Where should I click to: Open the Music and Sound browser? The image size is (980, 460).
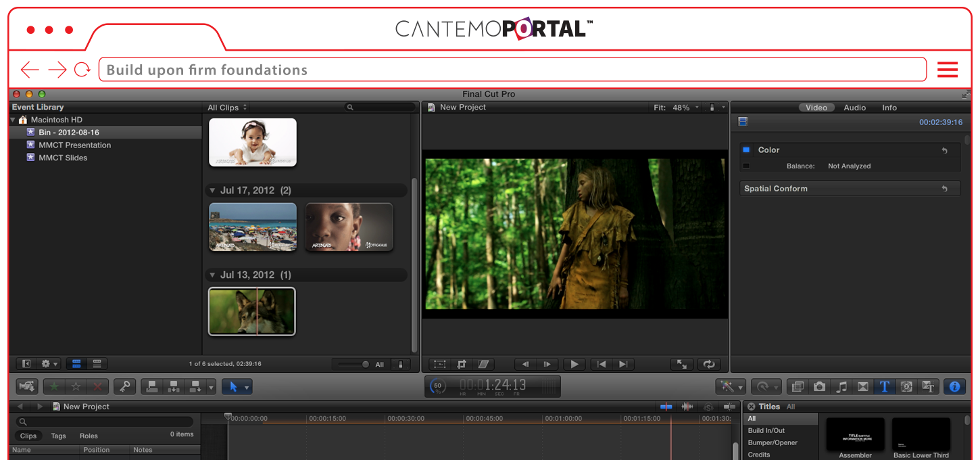841,387
